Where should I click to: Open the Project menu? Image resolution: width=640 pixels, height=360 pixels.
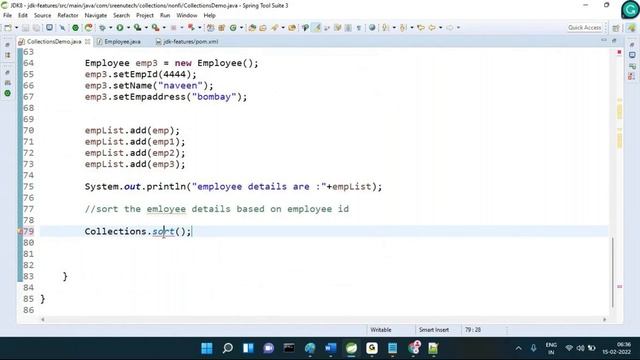point(145,15)
